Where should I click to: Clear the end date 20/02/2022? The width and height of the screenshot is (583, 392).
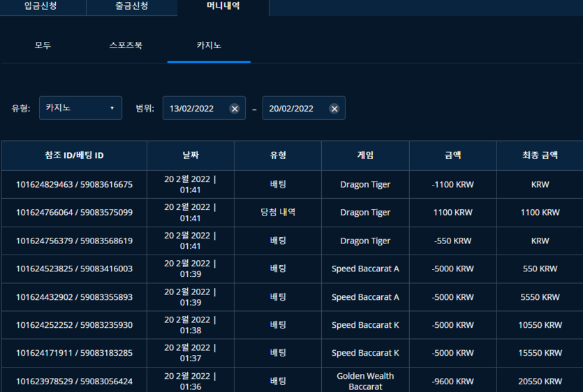[334, 109]
